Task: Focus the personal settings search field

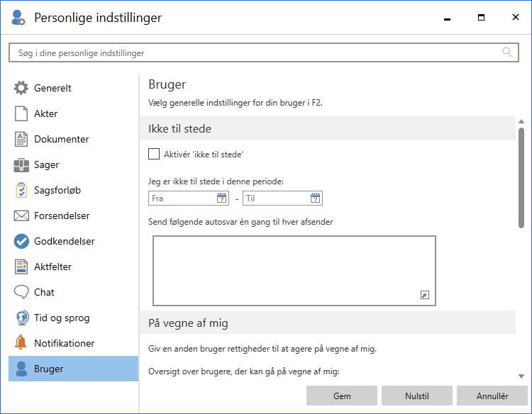Action: 264,52
